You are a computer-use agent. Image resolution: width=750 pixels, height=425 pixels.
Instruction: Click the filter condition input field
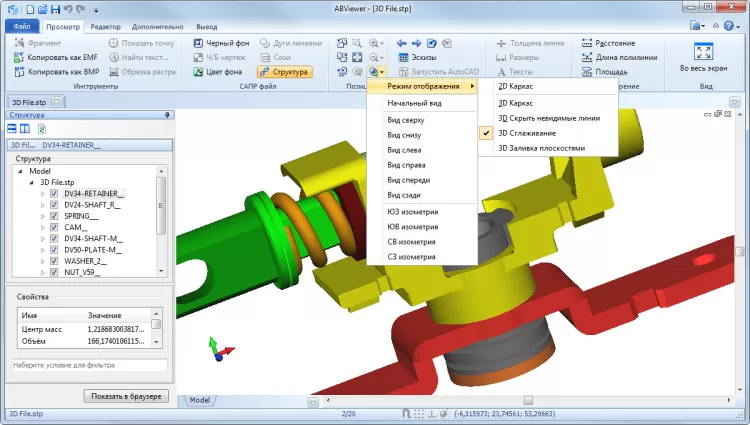point(89,365)
